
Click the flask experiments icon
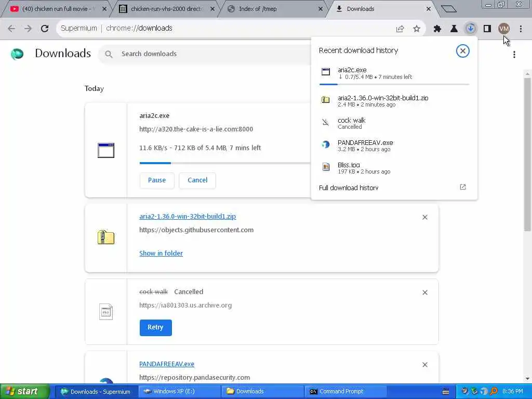pyautogui.click(x=454, y=29)
